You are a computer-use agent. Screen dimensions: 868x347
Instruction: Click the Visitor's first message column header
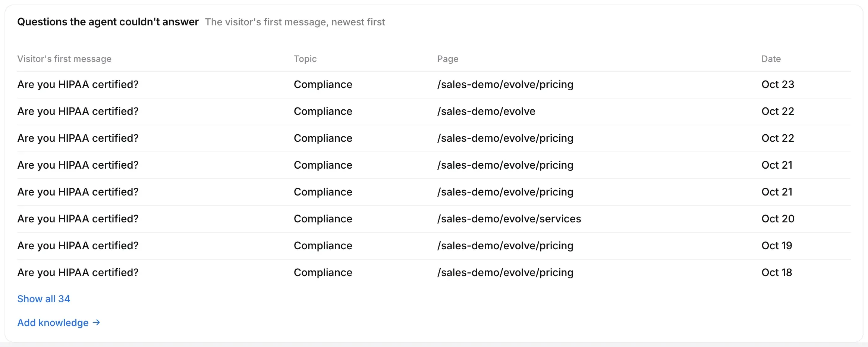[x=65, y=59]
